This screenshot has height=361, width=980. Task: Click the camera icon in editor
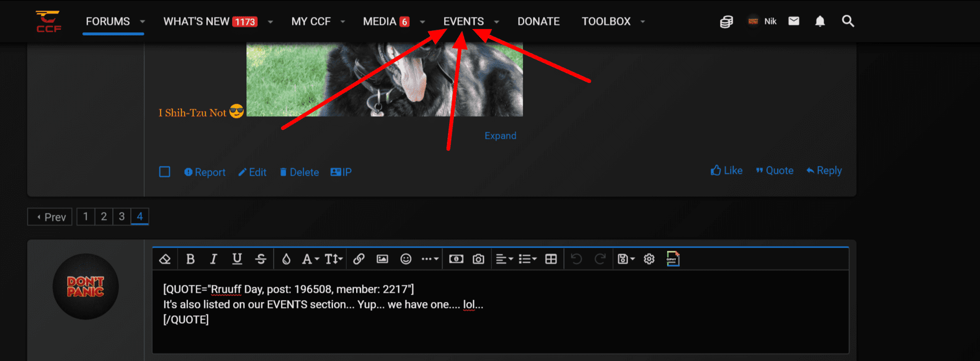478,259
